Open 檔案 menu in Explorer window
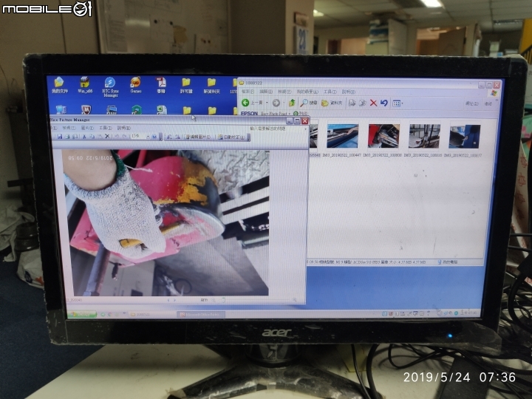 [248, 92]
